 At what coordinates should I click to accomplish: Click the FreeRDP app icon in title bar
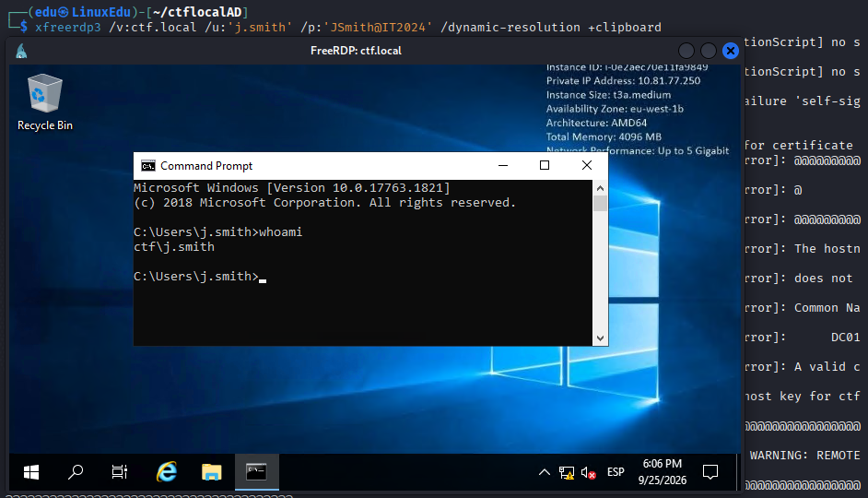(x=21, y=51)
